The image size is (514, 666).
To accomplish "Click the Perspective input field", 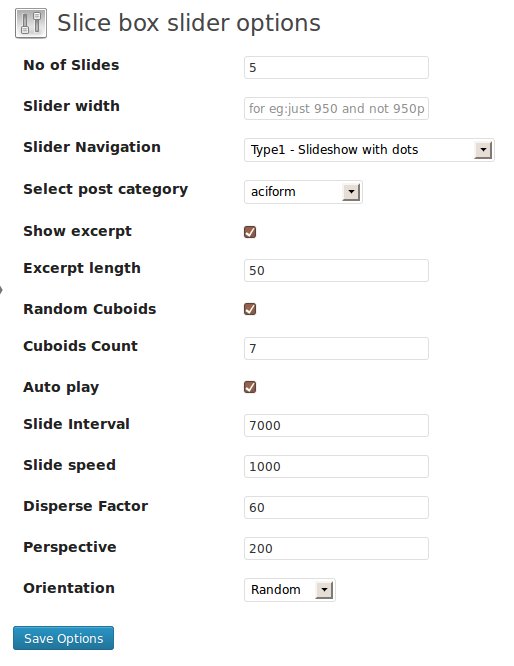I will pyautogui.click(x=336, y=549).
